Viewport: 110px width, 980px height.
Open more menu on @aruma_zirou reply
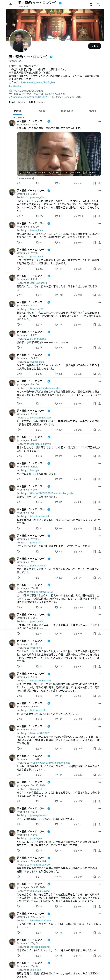pyautogui.click(x=99, y=191)
